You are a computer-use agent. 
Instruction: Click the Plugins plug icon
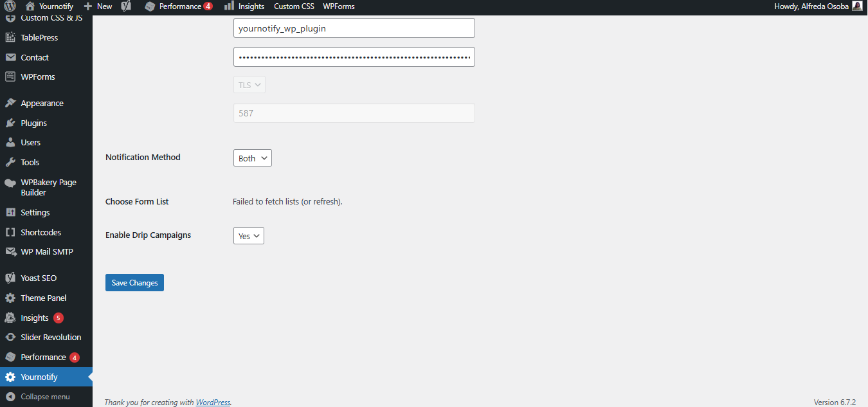coord(10,123)
